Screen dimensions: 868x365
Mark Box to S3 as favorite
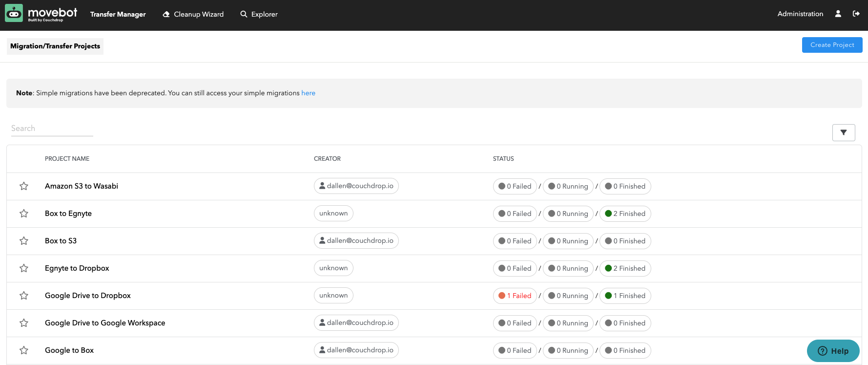point(24,241)
